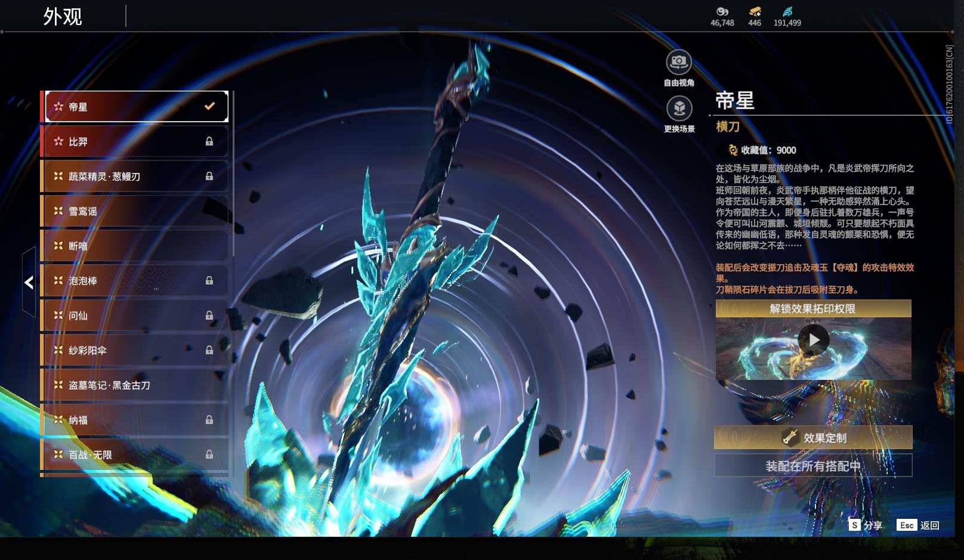The height and width of the screenshot is (560, 964).
Task: Click the orange 装配后会改变振刀追击 effect note
Action: pos(815,279)
